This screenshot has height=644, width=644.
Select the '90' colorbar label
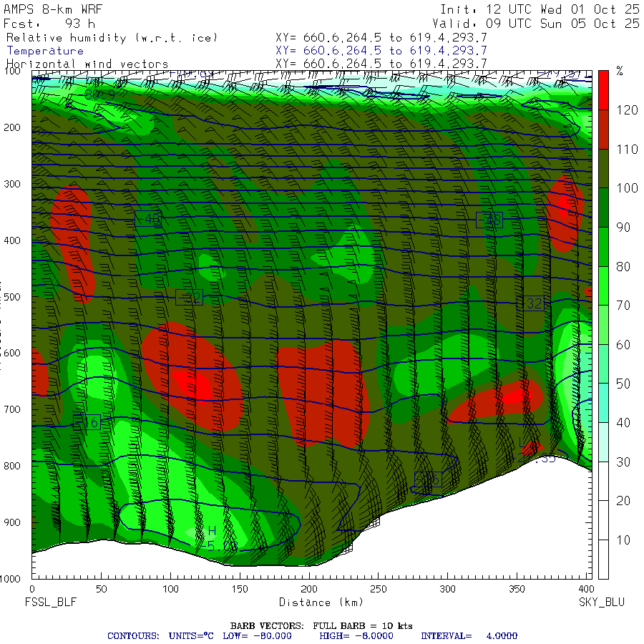tap(623, 227)
